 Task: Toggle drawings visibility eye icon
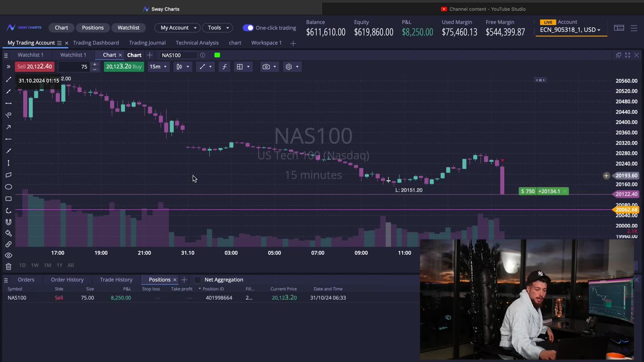pos(9,255)
